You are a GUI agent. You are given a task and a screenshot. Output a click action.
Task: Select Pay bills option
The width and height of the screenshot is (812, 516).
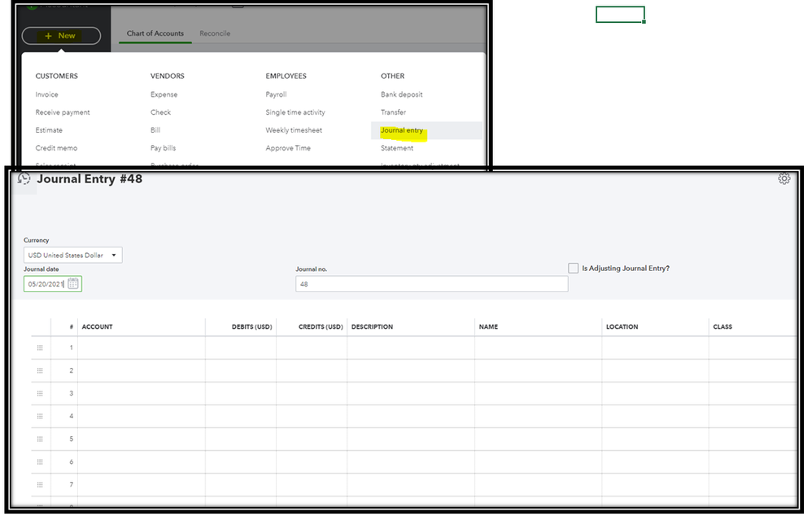[x=163, y=147]
